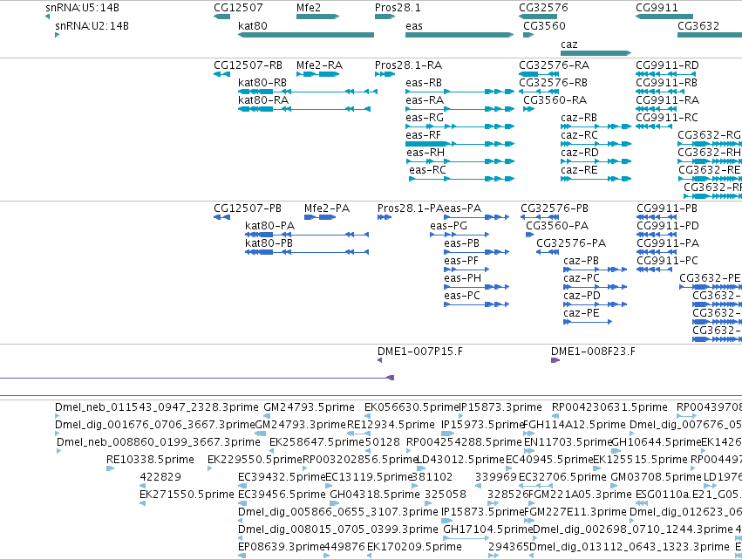Click the caz-PE protein glyph
This screenshot has height=560, width=742.
tap(588, 322)
